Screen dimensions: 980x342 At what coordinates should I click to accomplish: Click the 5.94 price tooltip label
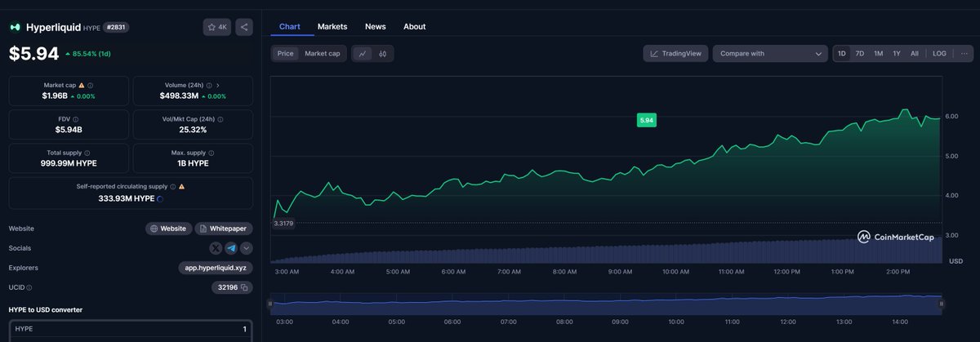pos(646,120)
